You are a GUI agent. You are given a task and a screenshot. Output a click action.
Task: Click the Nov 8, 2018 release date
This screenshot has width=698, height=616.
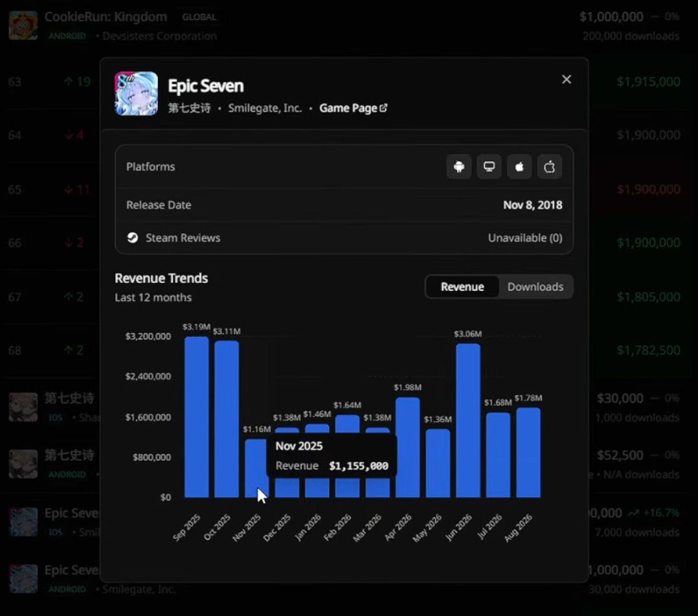click(x=532, y=205)
